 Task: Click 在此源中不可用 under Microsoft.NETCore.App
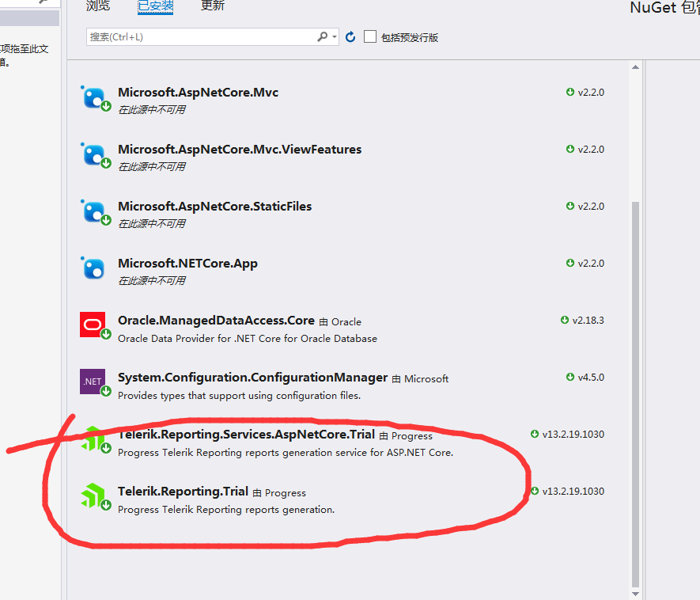(152, 280)
